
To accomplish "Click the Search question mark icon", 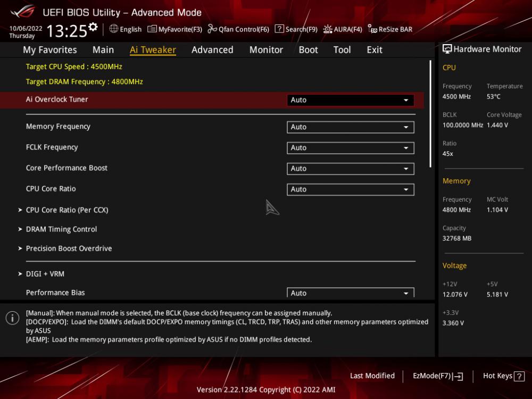I will pyautogui.click(x=279, y=29).
